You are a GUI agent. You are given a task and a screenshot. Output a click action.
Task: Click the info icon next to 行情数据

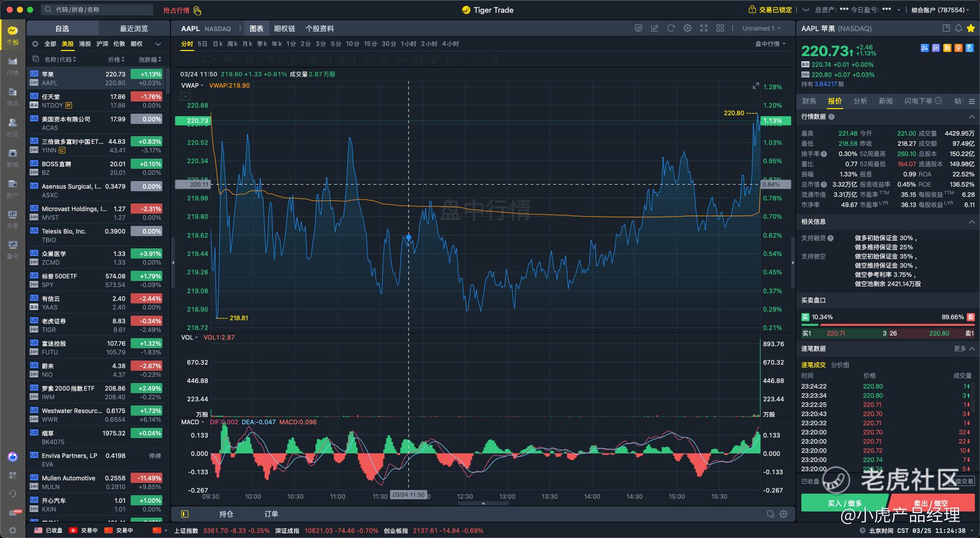coord(831,117)
